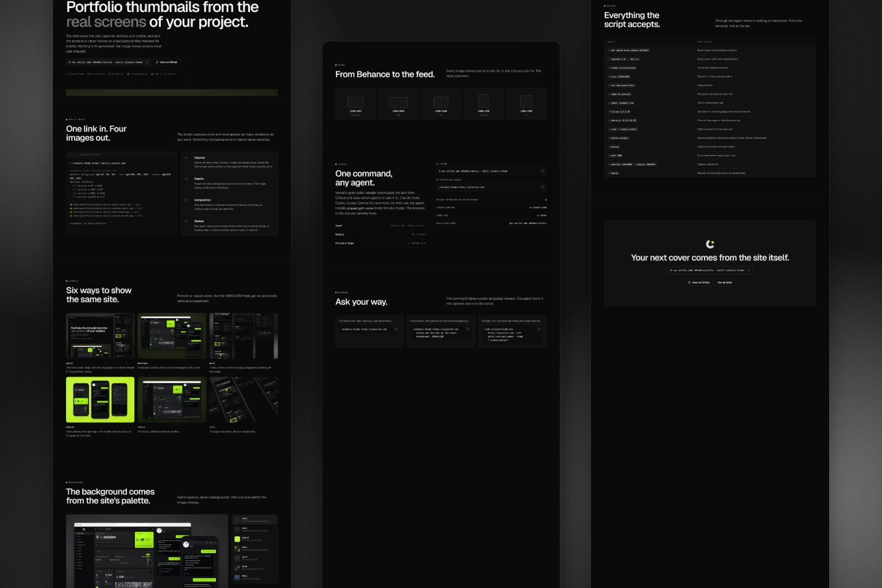The image size is (882, 588).
Task: Pick the grid background option
Action: [x=254, y=558]
